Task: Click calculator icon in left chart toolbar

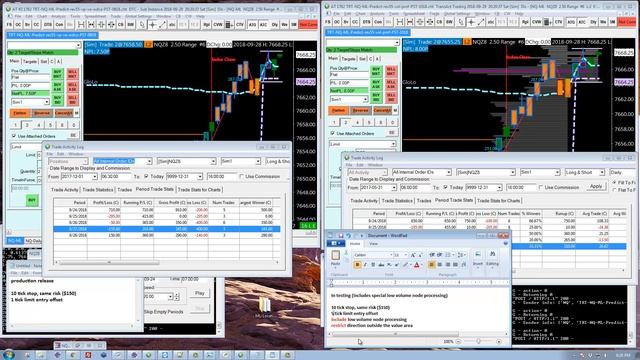Action: click(x=229, y=25)
